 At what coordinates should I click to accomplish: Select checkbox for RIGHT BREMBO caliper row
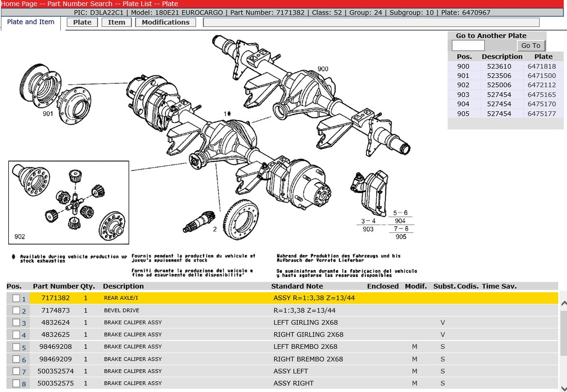click(16, 359)
